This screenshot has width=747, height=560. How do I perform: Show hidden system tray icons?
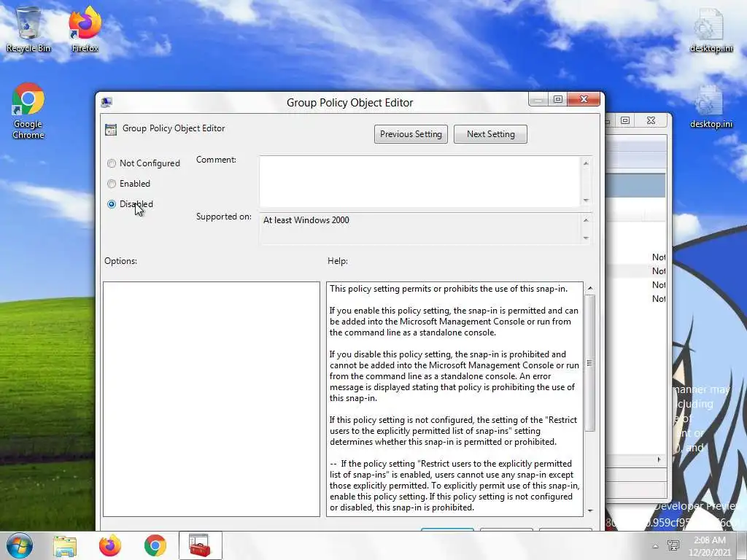coord(655,546)
